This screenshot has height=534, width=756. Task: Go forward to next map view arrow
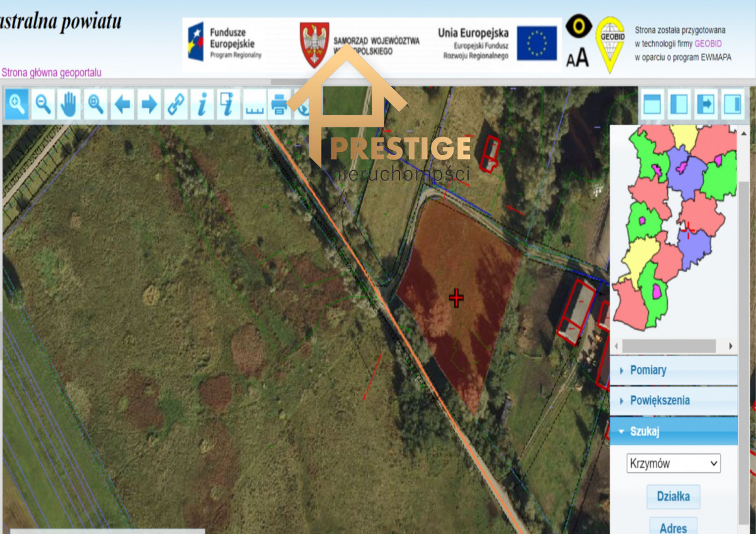pyautogui.click(x=149, y=104)
